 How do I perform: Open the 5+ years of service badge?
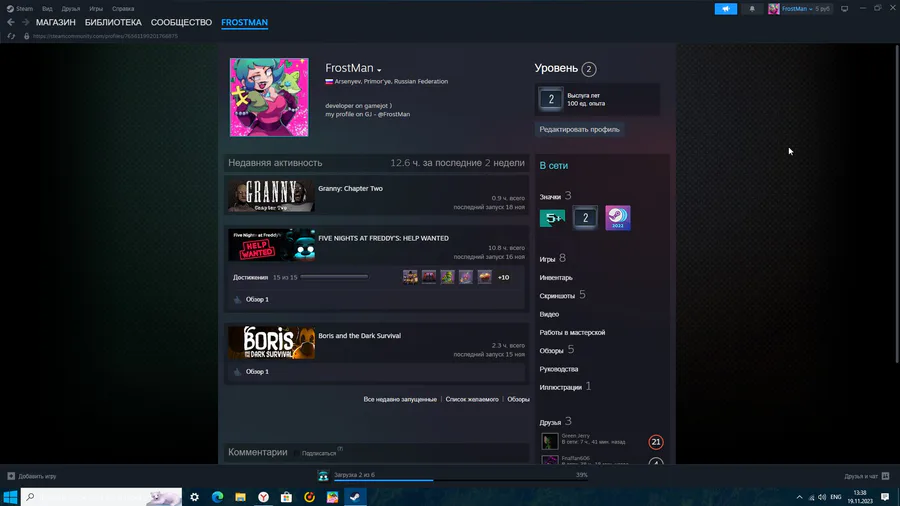[x=552, y=218]
